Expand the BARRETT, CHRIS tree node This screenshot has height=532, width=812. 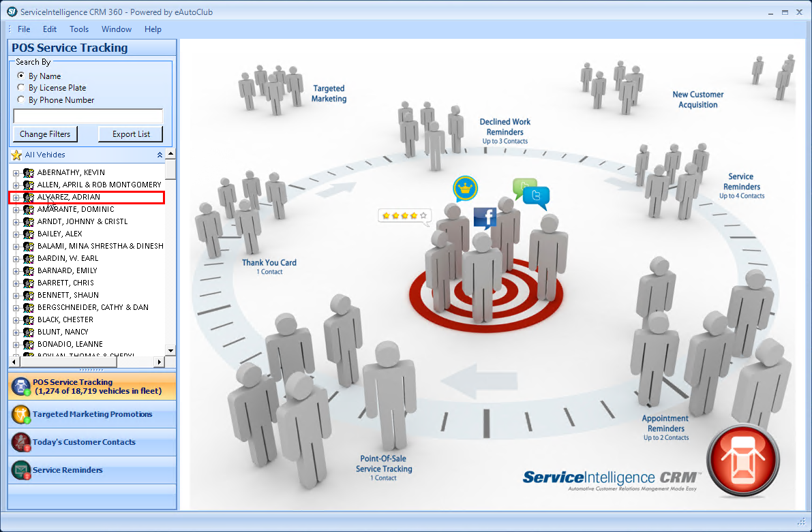coord(16,283)
